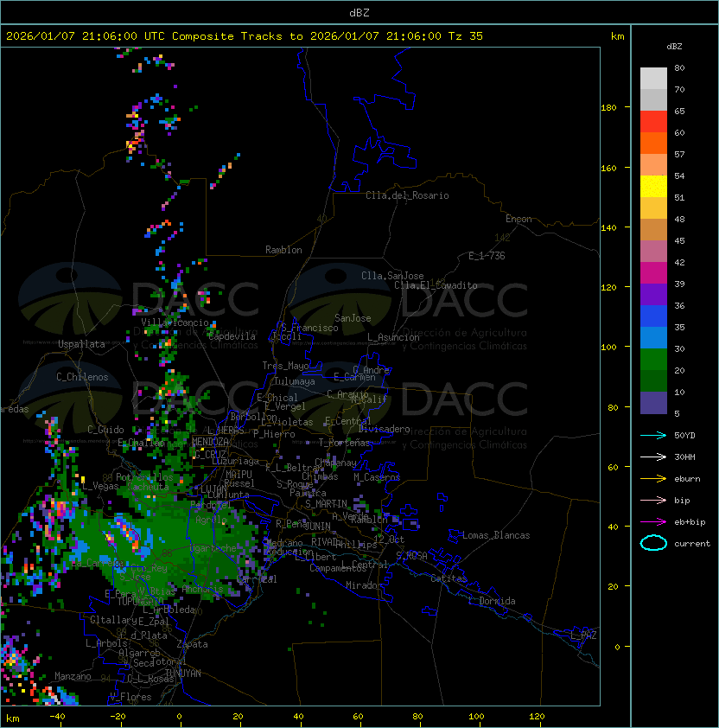Click the 'Villavicencio' place label
The width and height of the screenshot is (719, 728).
point(175,322)
